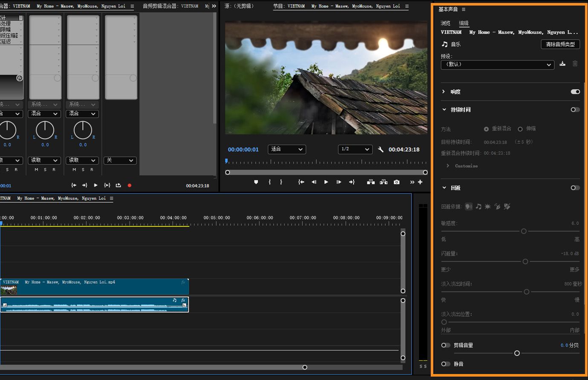The width and height of the screenshot is (588, 380).
Task: Switch to the 浏览 tab
Action: pos(445,23)
